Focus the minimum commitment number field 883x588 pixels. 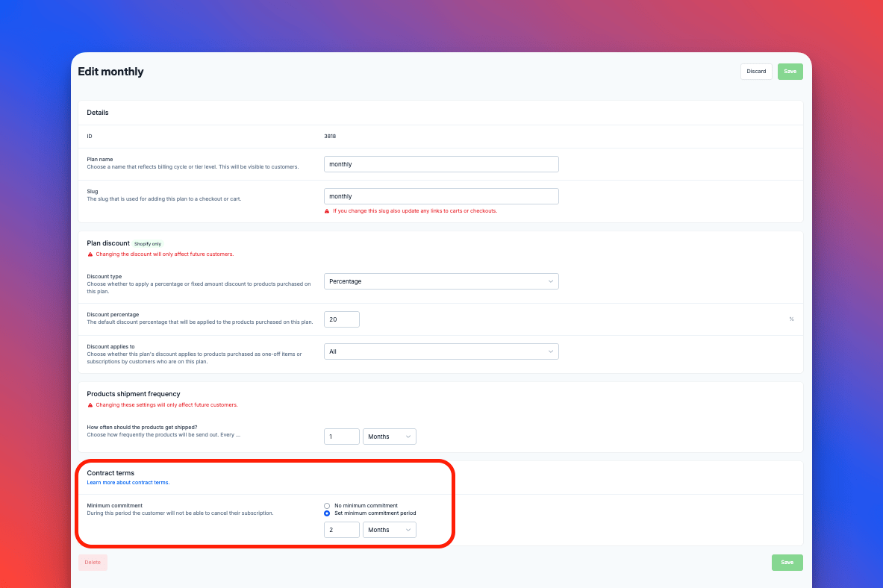pyautogui.click(x=341, y=530)
